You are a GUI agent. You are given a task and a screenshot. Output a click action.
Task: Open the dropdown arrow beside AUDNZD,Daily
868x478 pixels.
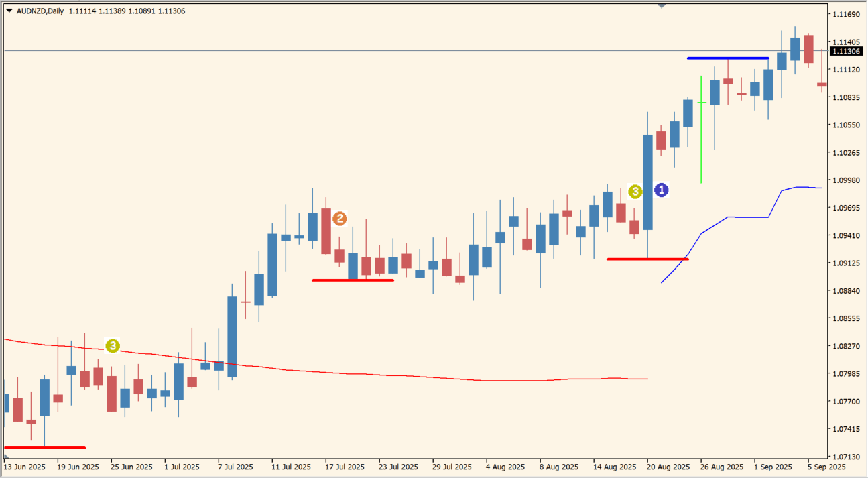pyautogui.click(x=9, y=11)
